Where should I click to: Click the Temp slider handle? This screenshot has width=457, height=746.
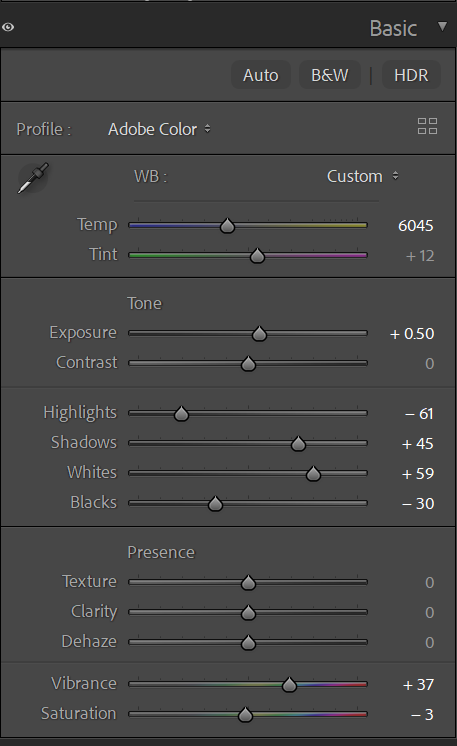[x=227, y=226]
